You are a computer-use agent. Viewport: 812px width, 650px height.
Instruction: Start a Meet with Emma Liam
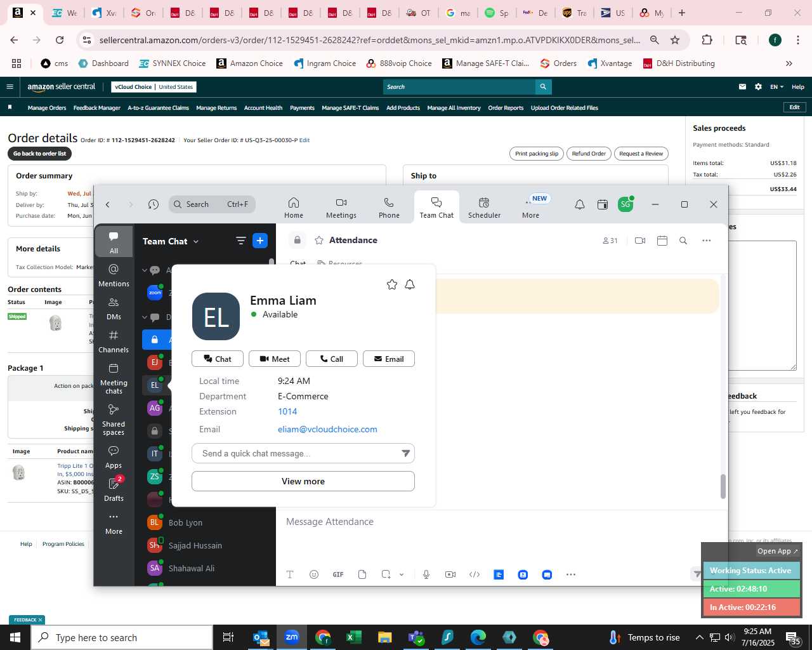[x=275, y=359]
